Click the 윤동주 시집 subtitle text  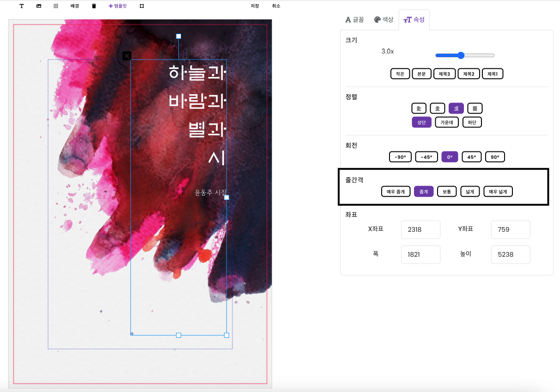coord(210,193)
